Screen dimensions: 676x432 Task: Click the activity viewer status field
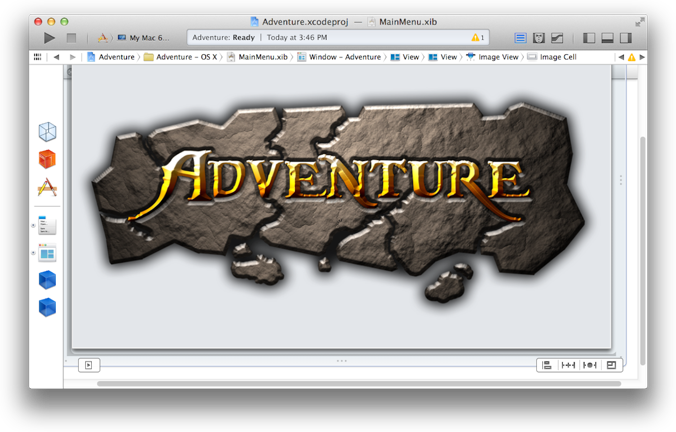pos(338,38)
